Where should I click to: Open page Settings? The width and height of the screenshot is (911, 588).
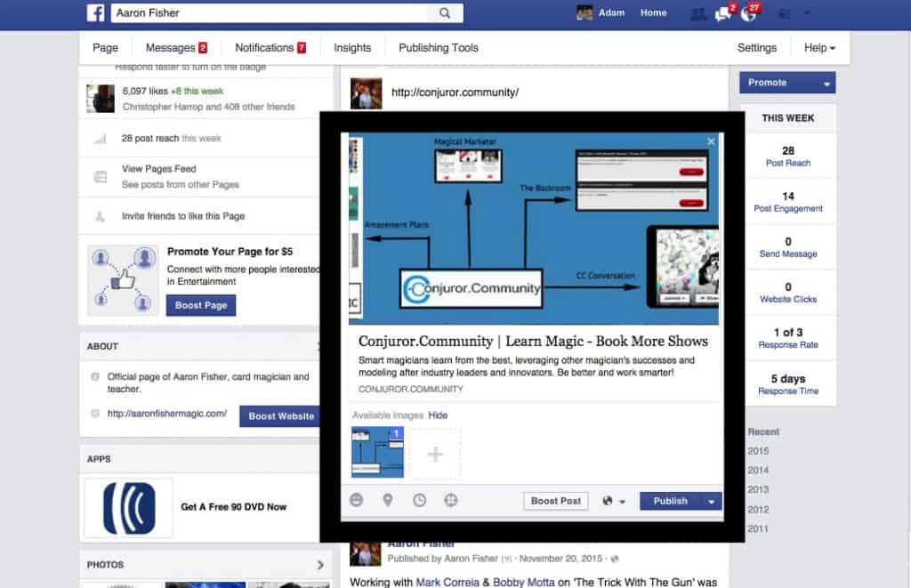tap(757, 48)
